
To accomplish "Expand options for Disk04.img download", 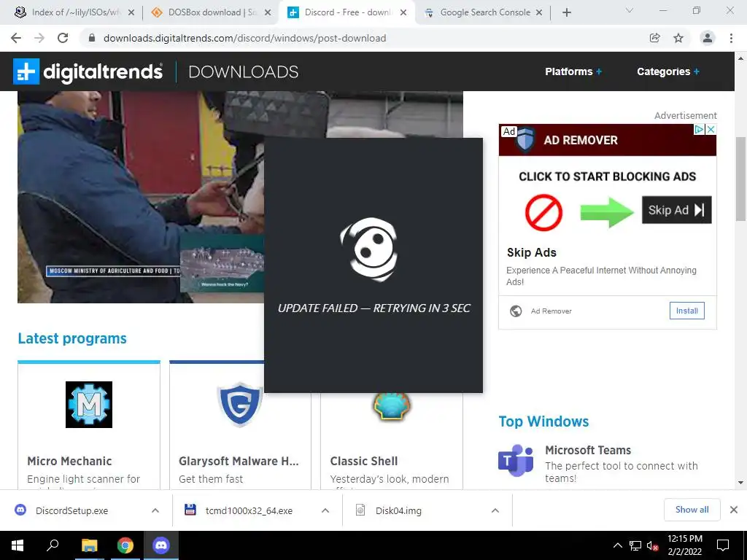I will pos(495,510).
